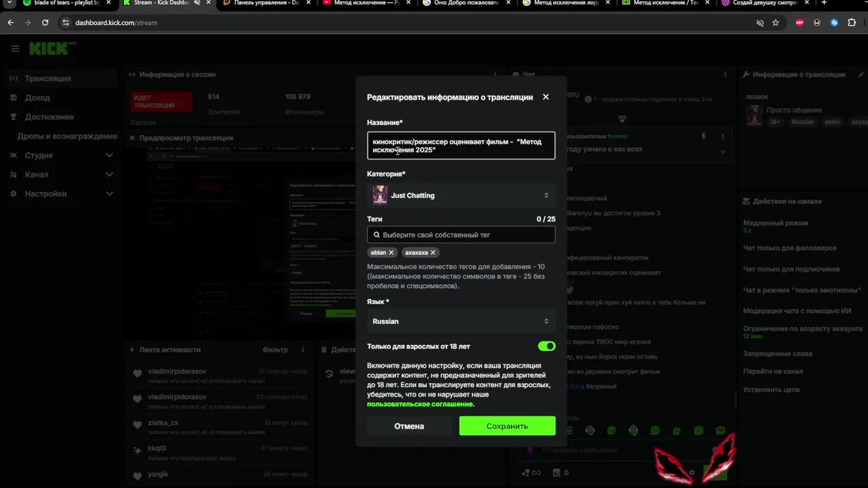This screenshot has width=868, height=488.
Task: Click the tag search field
Action: [461, 235]
